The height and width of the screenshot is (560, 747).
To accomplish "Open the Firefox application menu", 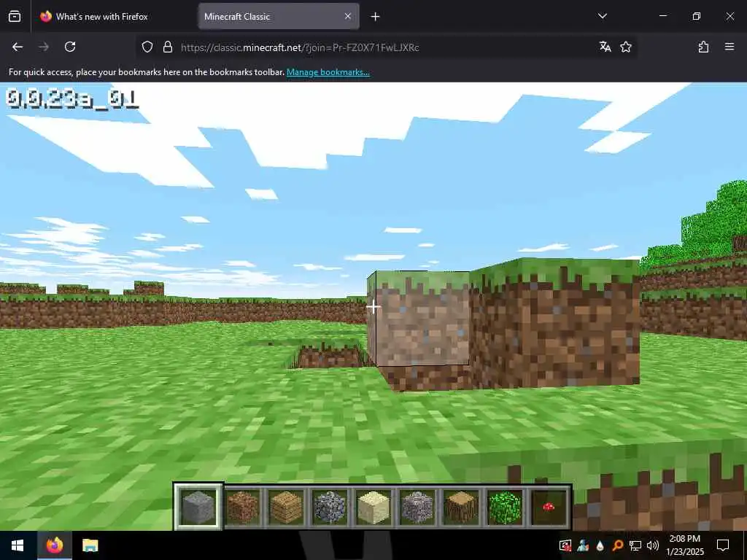I will (729, 47).
